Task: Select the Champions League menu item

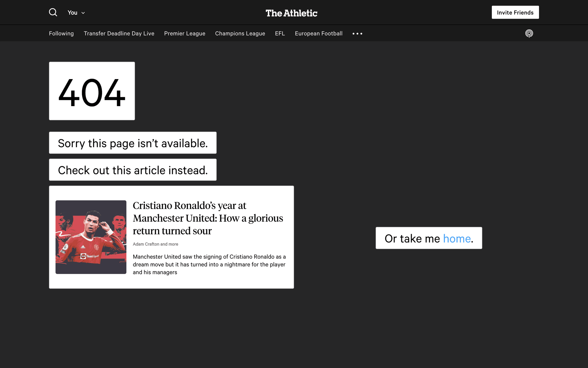Action: (240, 33)
